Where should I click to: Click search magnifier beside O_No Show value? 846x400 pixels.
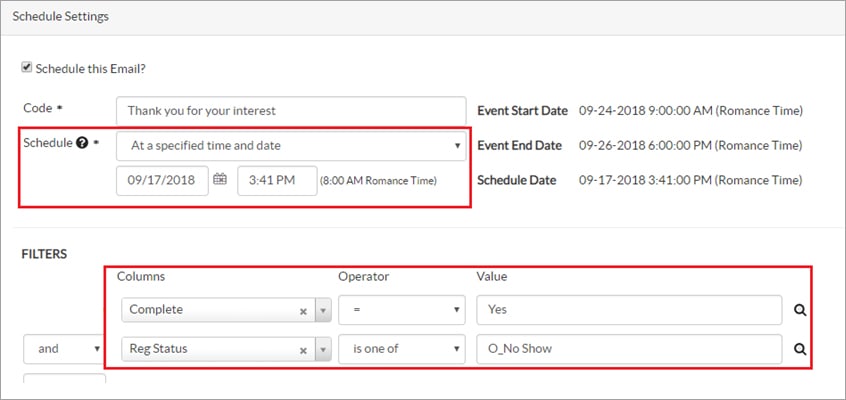pos(799,349)
